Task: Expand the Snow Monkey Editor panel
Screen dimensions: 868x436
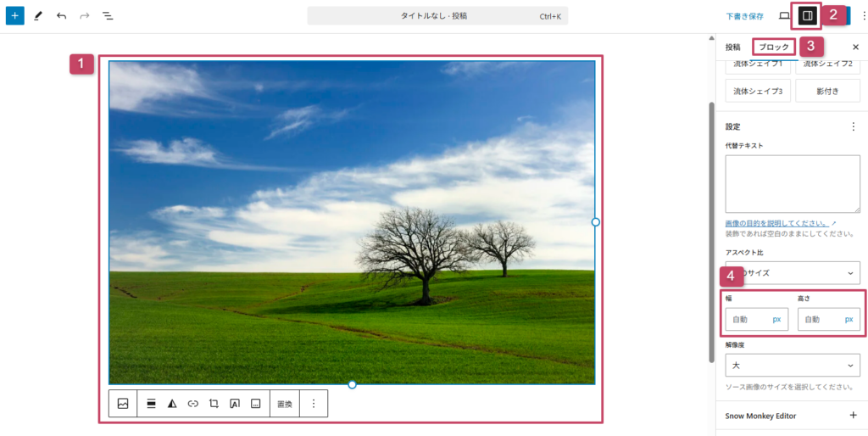Action: 853,416
